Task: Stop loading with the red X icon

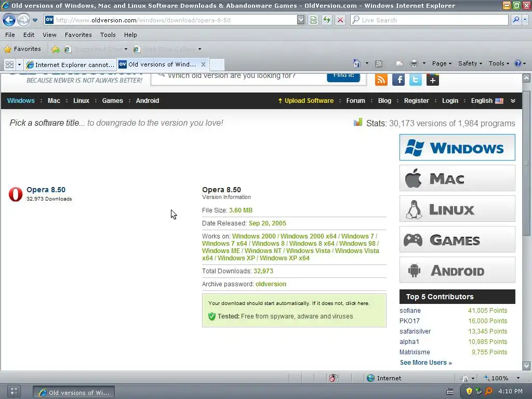Action: (x=340, y=20)
